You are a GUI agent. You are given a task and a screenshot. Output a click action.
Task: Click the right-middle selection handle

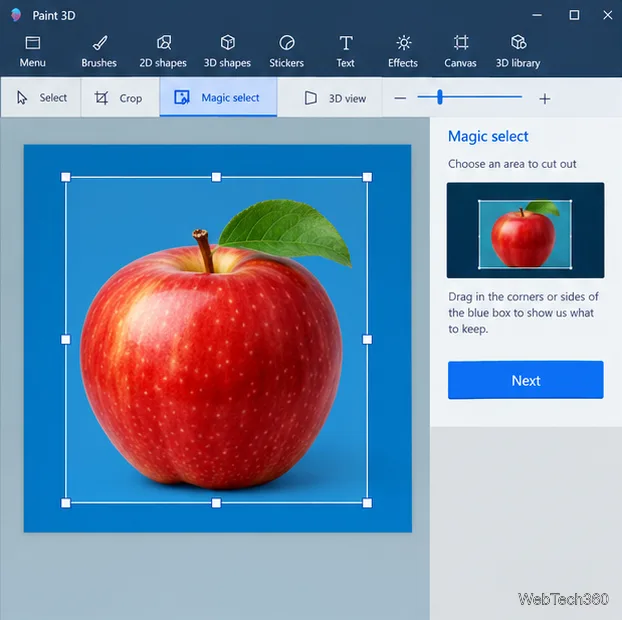(367, 340)
